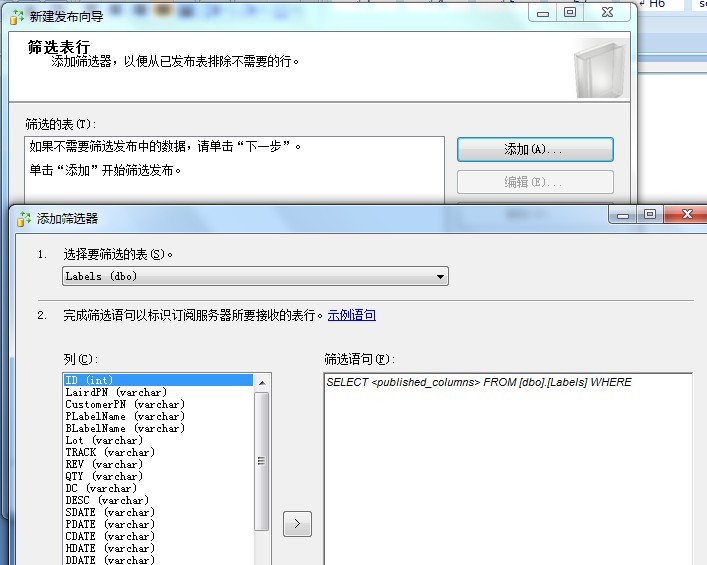
Task: Click the column list scroll-up arrow
Action: [262, 383]
